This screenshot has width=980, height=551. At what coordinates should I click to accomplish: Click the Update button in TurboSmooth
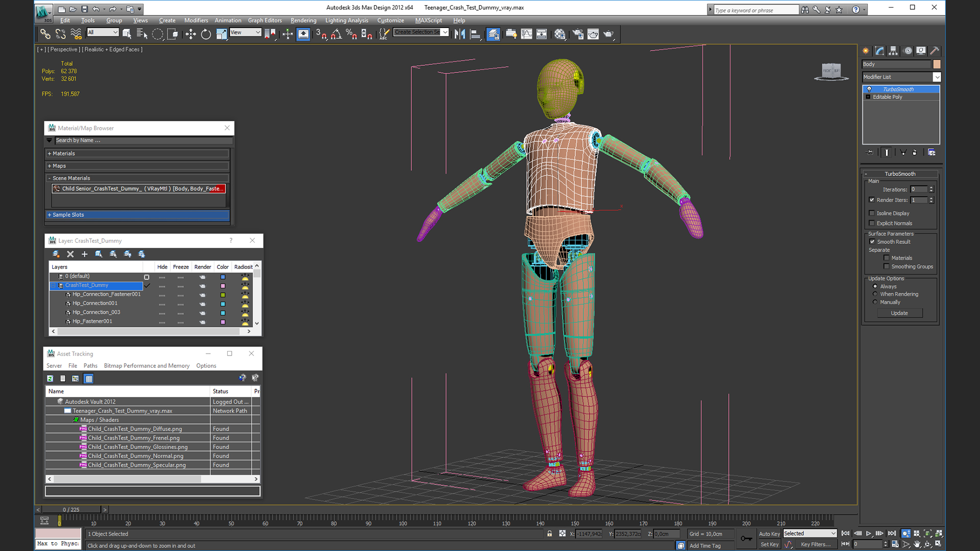[899, 313]
